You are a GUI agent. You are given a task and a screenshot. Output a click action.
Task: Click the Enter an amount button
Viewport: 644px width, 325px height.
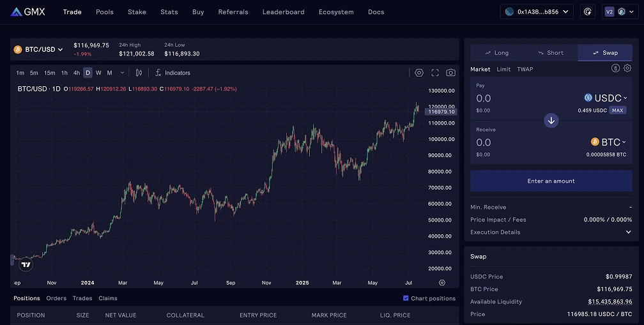tap(551, 181)
